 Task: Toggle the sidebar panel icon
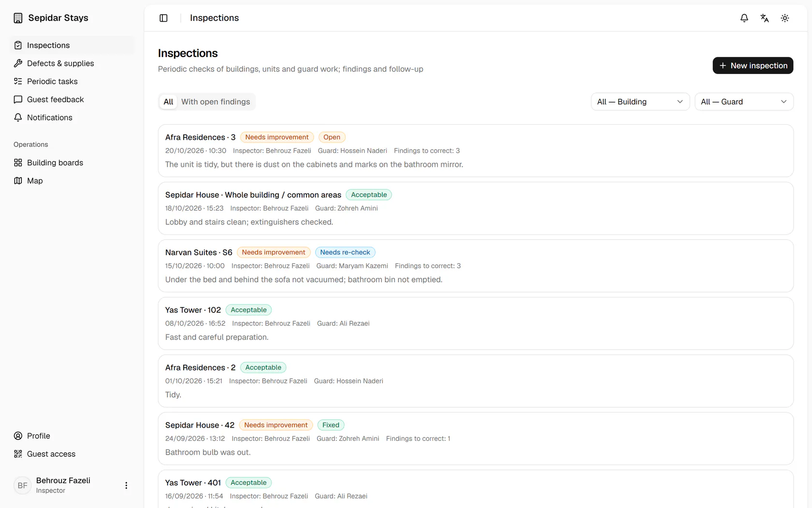tap(163, 18)
